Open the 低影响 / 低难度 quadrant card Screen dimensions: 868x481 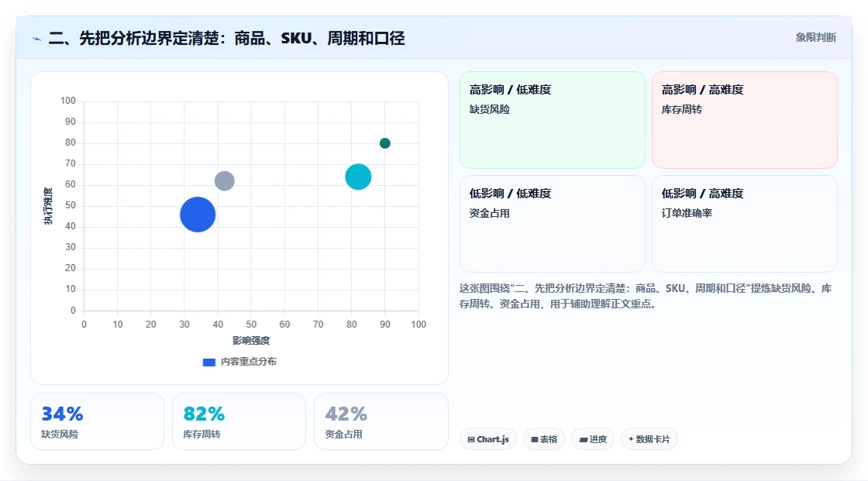(553, 224)
